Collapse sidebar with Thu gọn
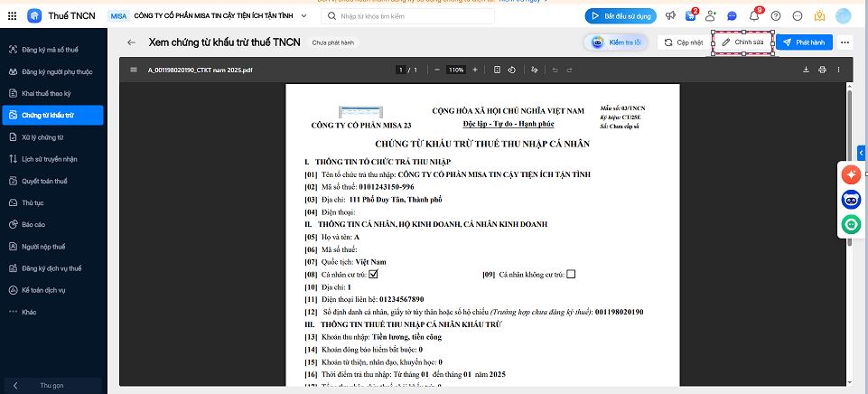The width and height of the screenshot is (868, 394). [x=52, y=386]
